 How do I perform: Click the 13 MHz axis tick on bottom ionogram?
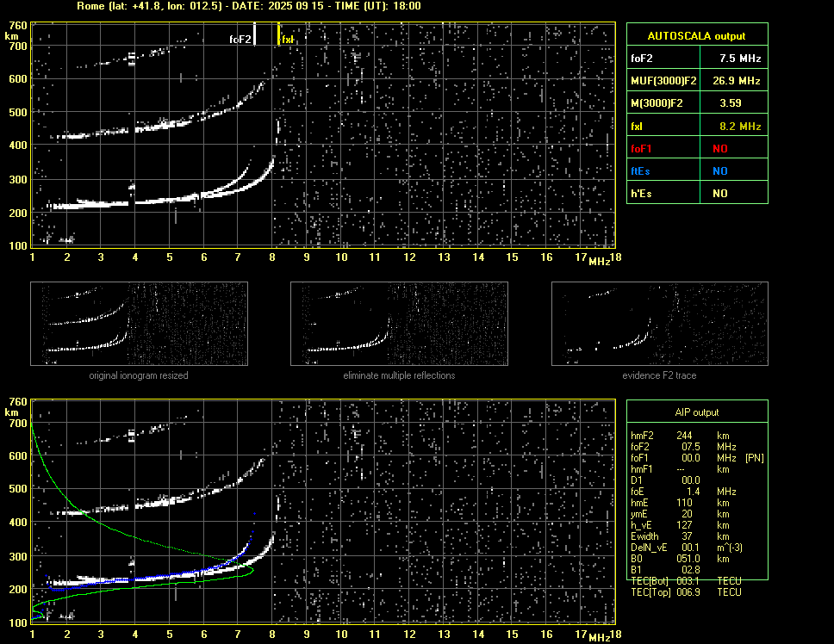click(444, 634)
